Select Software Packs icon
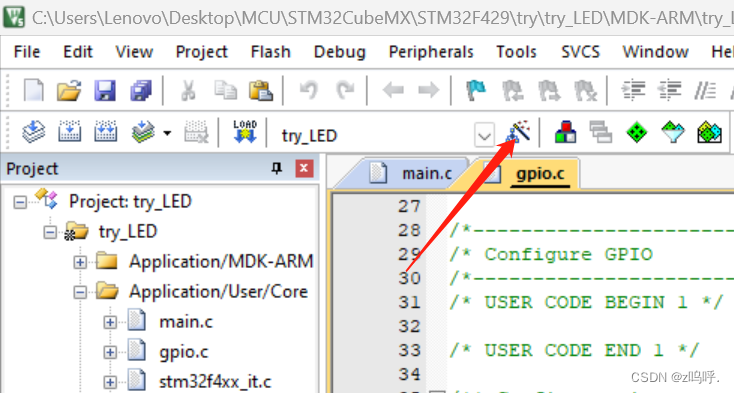 point(673,131)
